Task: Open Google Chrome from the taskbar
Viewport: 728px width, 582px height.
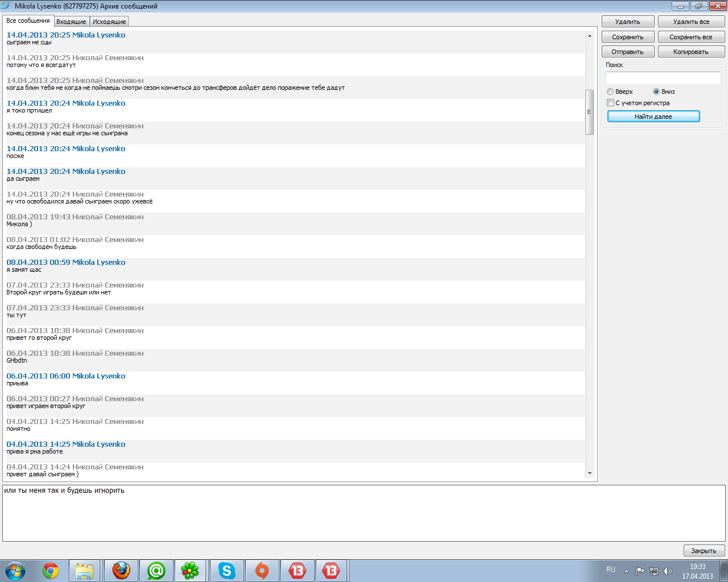Action: (x=51, y=571)
